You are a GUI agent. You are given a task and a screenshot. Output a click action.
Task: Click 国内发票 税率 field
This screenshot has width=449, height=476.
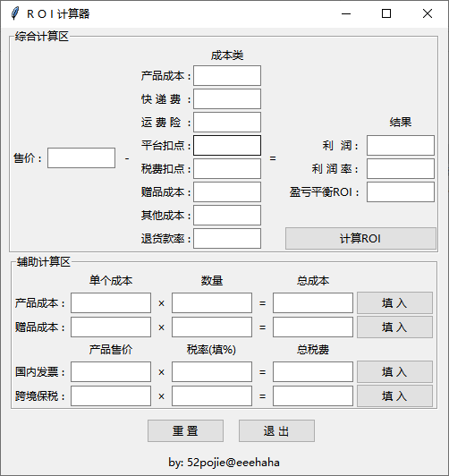212,372
